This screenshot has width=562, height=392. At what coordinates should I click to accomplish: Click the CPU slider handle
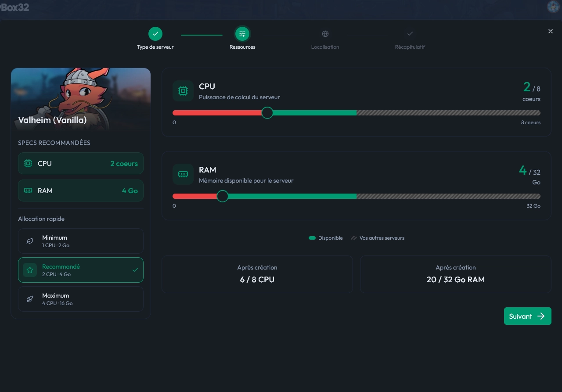(x=267, y=113)
